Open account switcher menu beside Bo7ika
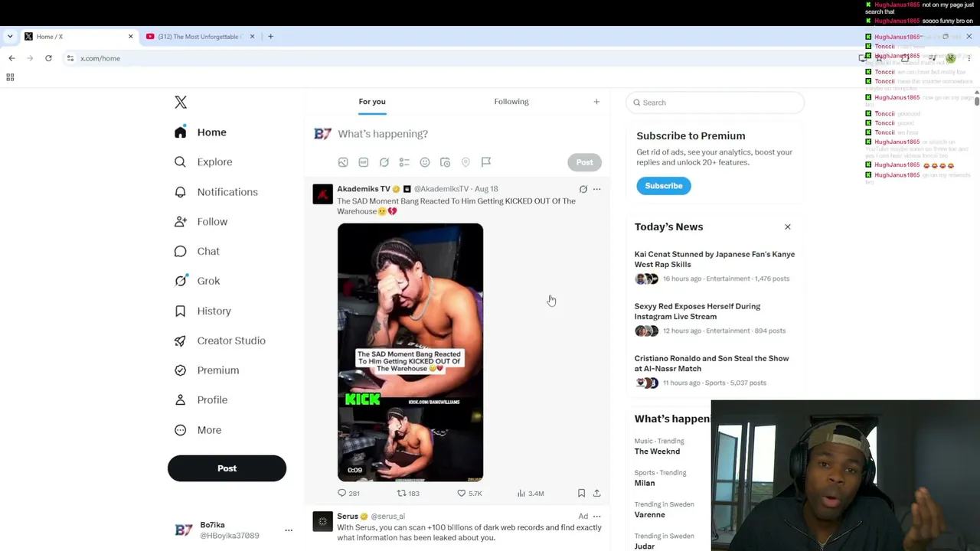The height and width of the screenshot is (551, 980). (x=289, y=530)
